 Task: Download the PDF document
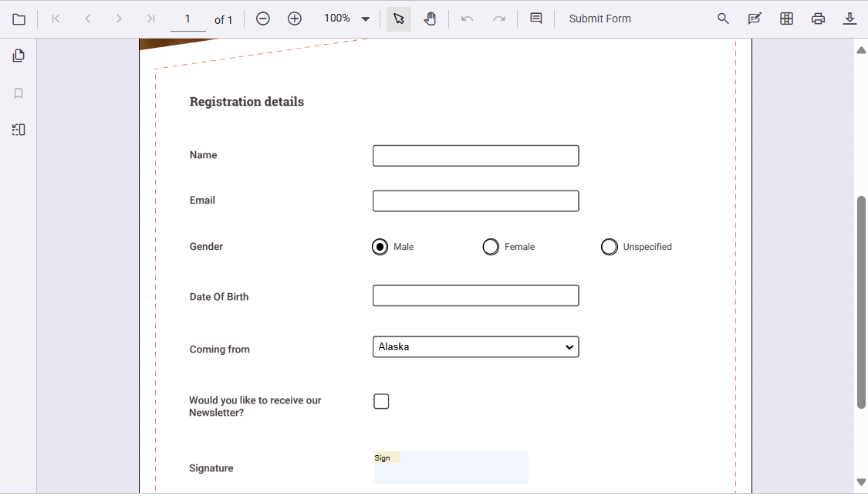coord(849,19)
